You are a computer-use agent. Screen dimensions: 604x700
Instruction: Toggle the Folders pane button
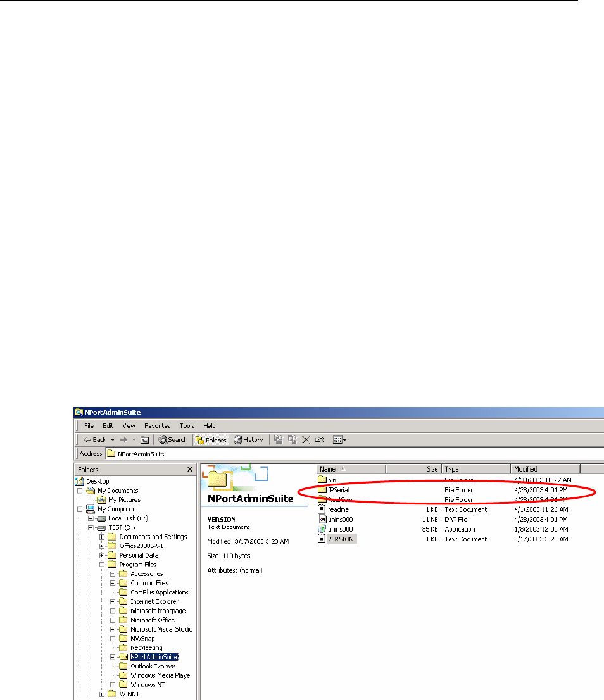tap(211, 440)
